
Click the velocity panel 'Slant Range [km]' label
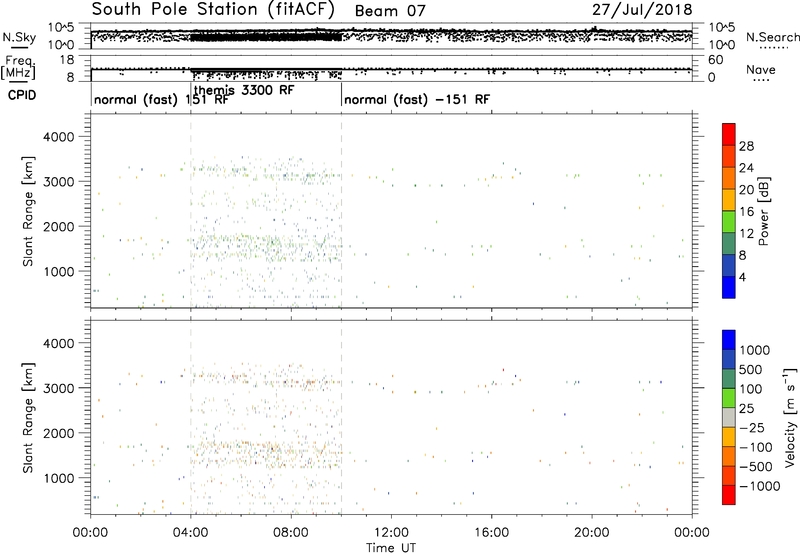pyautogui.click(x=29, y=418)
